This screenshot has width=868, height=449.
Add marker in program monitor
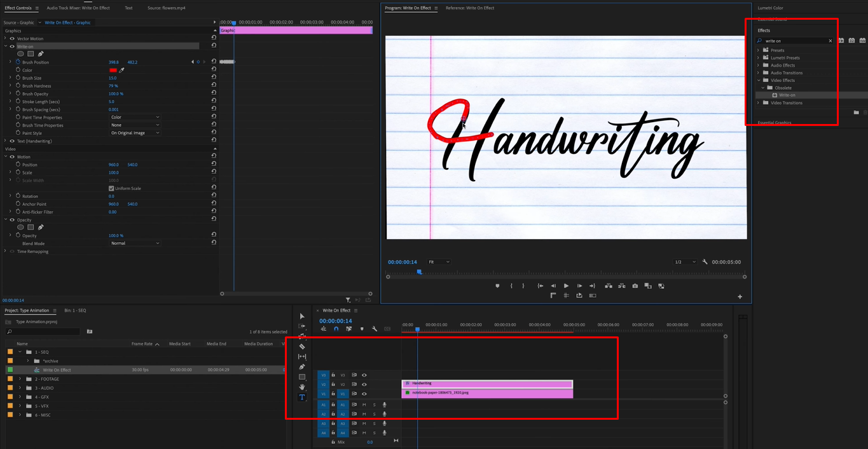[x=497, y=286]
